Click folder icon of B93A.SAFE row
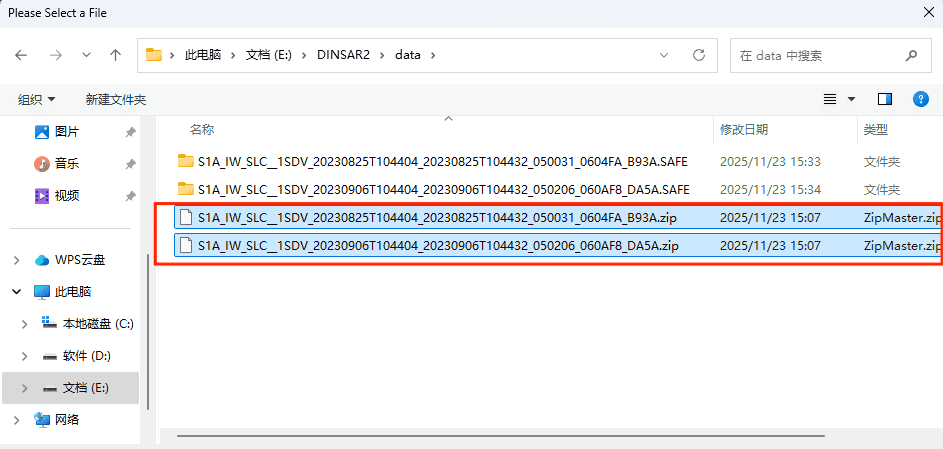 point(186,161)
